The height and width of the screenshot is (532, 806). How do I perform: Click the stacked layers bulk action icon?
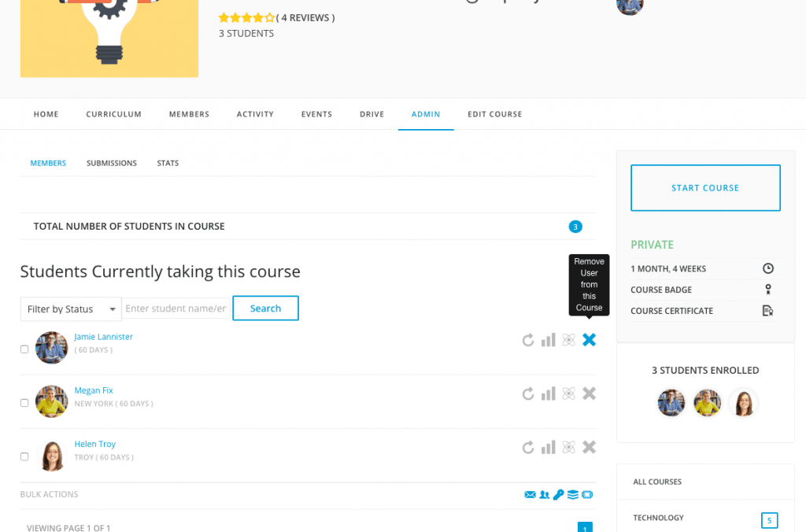[572, 495]
